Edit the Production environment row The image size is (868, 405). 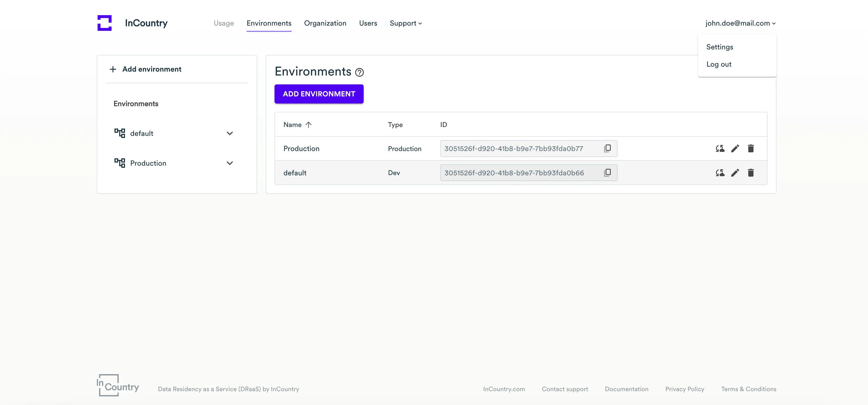point(735,148)
